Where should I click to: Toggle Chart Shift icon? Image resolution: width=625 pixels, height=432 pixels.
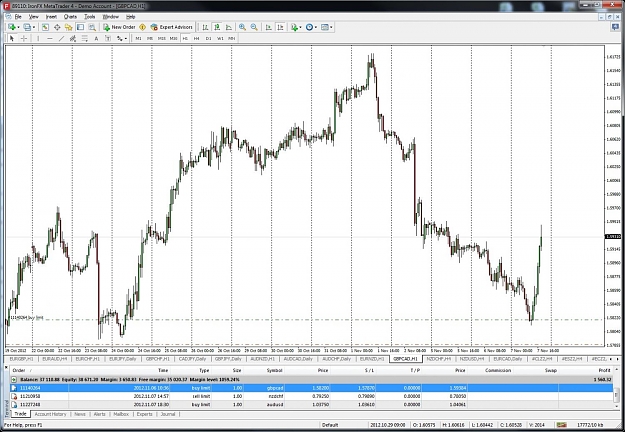tap(281, 27)
